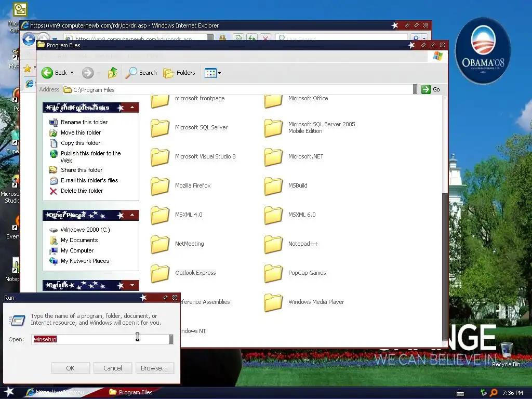Click Publish this folder to the Web

90,157
